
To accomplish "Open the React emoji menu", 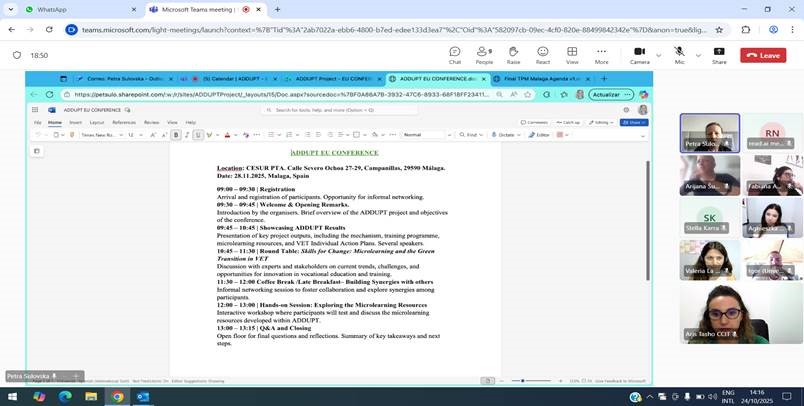I will (x=543, y=54).
